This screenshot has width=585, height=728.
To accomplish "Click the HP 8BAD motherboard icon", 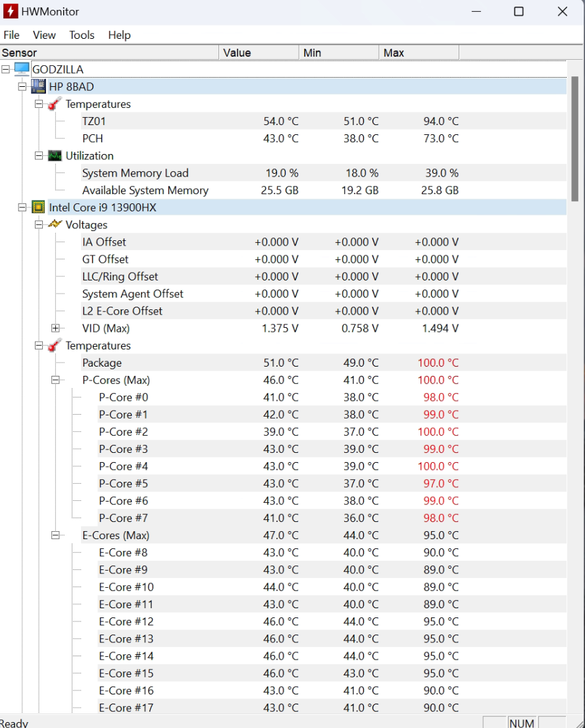I will tap(39, 86).
